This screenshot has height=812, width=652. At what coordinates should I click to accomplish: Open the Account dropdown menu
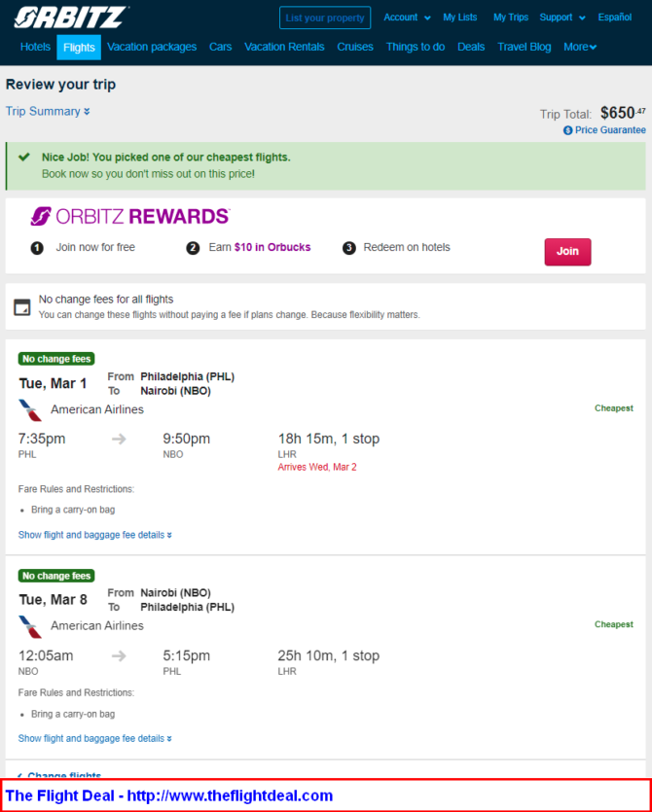[407, 18]
